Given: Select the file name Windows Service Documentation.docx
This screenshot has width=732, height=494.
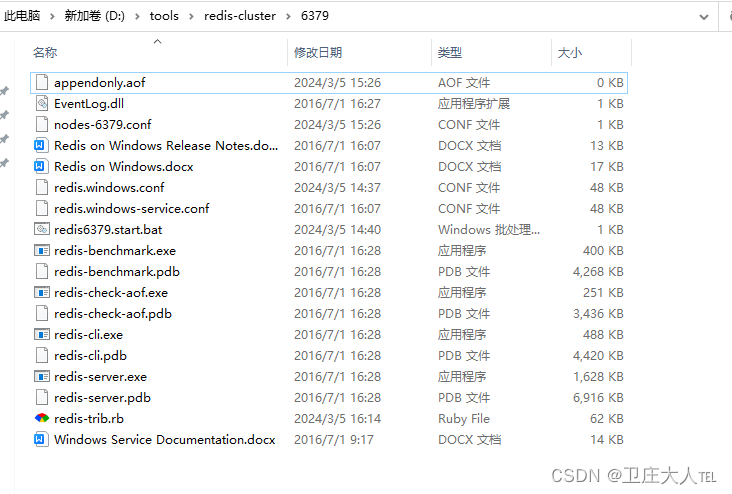Looking at the screenshot, I should (165, 440).
